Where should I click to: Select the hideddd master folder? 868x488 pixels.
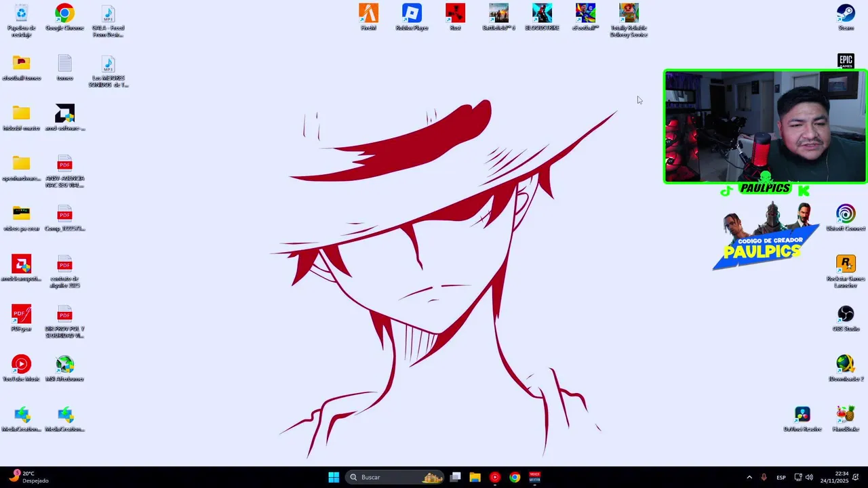tap(21, 118)
